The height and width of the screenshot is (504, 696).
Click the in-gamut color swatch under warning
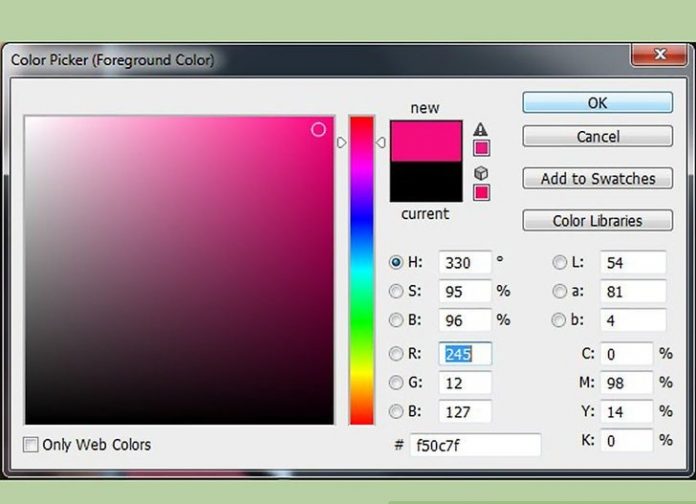pyautogui.click(x=481, y=148)
